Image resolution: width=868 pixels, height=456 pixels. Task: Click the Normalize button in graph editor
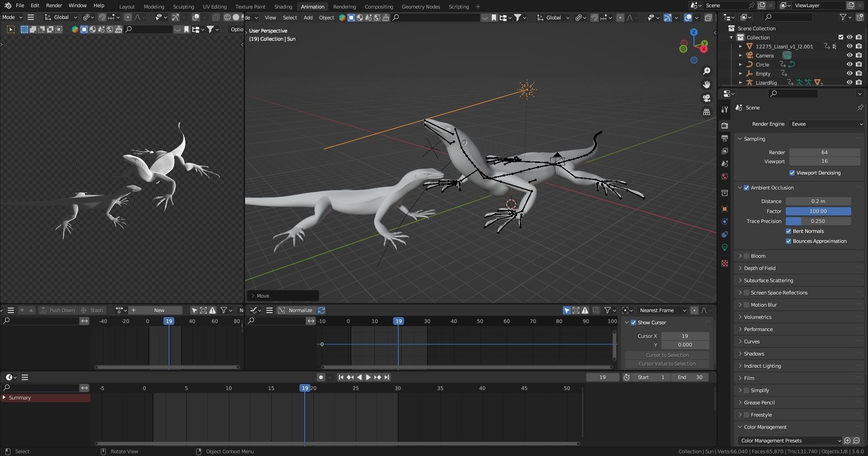(295, 310)
